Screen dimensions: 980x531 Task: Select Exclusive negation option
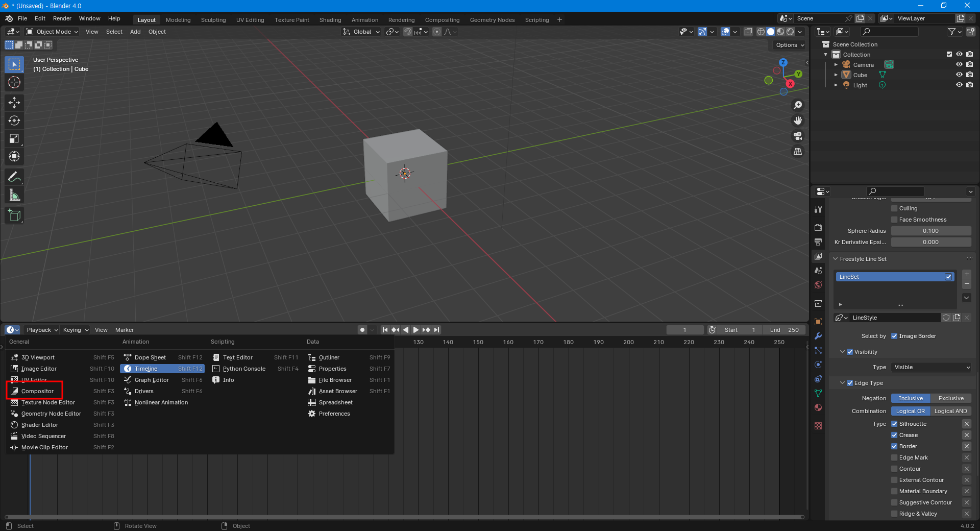point(951,398)
